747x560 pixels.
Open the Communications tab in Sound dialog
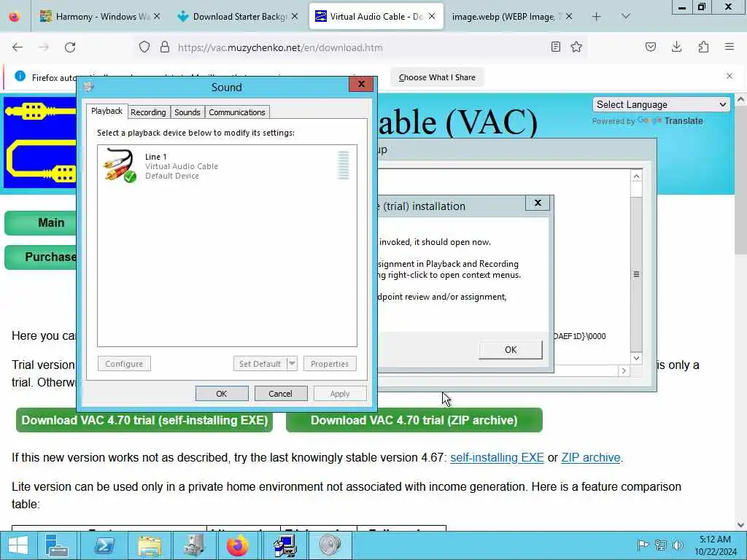click(x=237, y=112)
